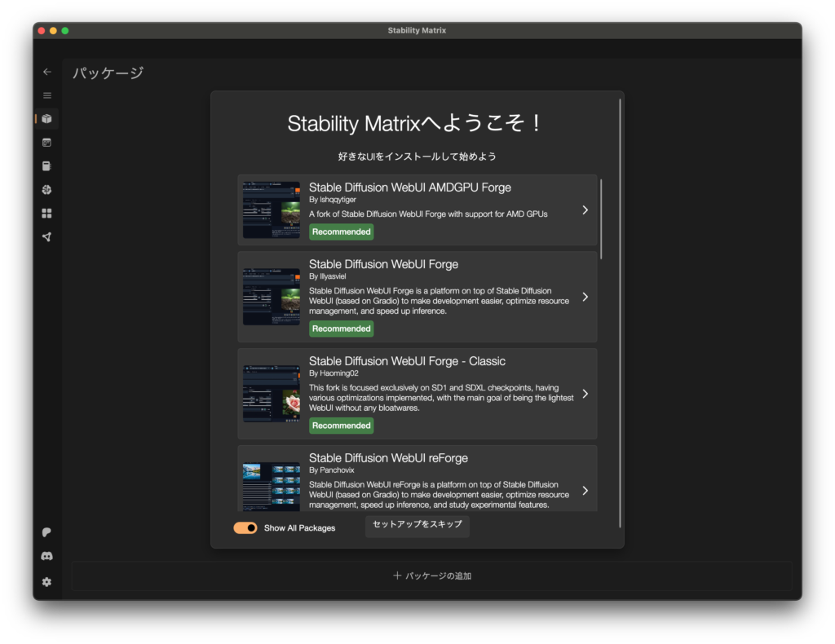Click the back arrow in sidebar
This screenshot has width=835, height=644.
[46, 72]
